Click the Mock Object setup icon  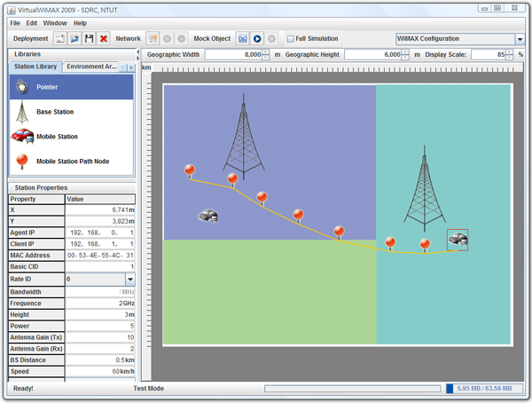243,39
